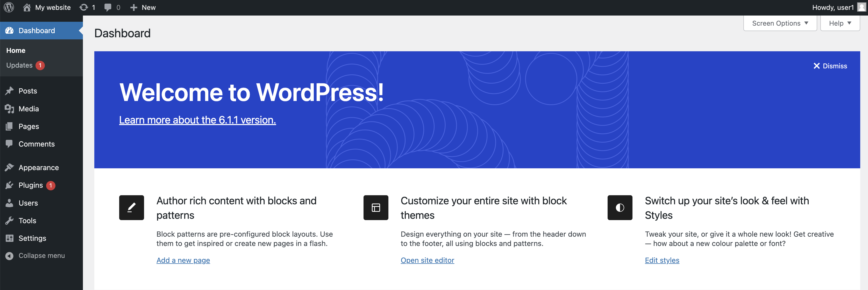Click the user avatar icon
868x290 pixels.
click(861, 8)
